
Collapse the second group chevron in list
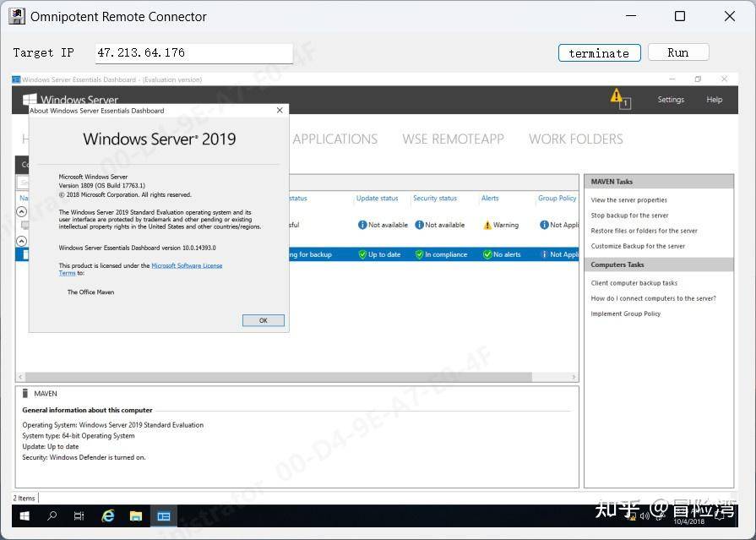click(x=22, y=241)
